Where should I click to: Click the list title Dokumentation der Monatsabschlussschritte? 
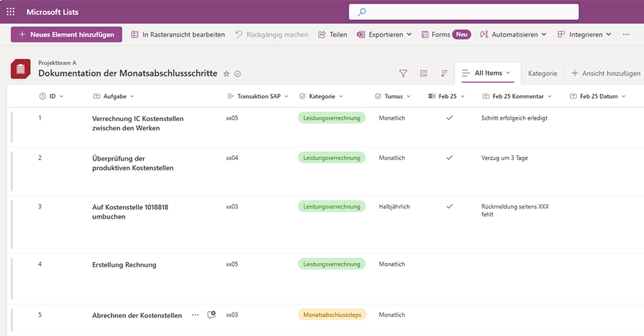(128, 73)
